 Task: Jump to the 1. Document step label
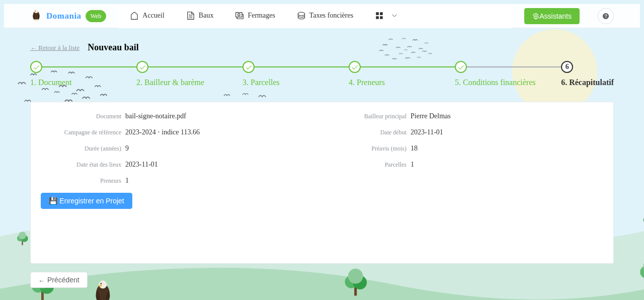click(x=51, y=83)
